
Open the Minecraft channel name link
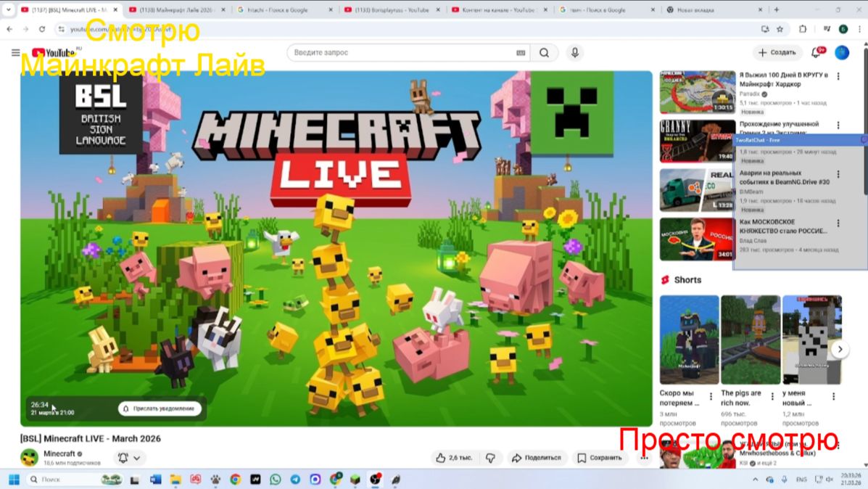59,453
